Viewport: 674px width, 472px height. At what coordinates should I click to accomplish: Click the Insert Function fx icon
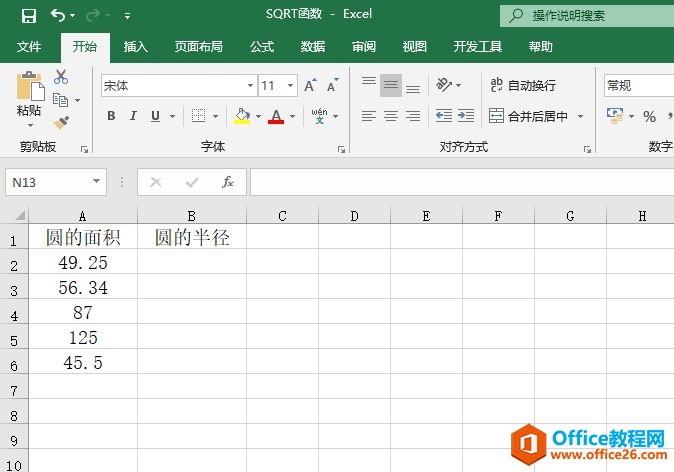228,182
